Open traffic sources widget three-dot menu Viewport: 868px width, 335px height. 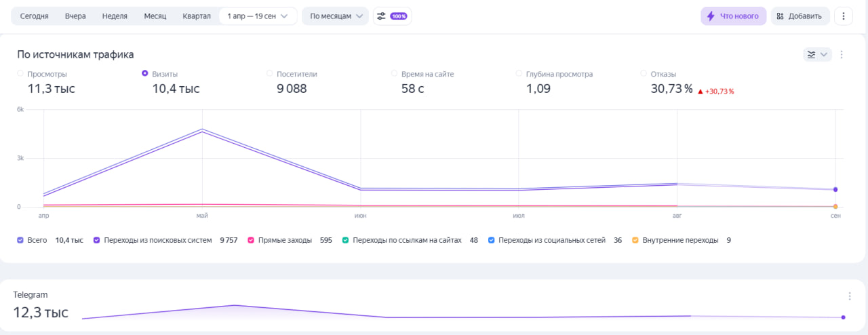pos(842,55)
